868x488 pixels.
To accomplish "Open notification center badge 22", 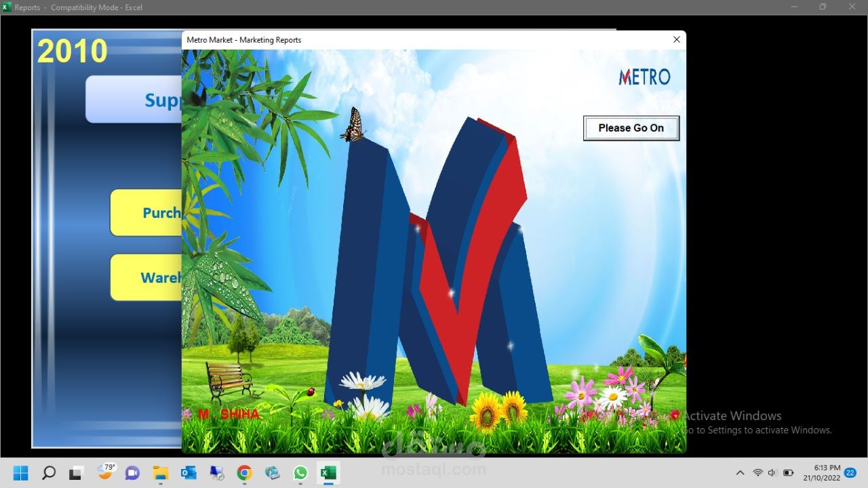I will pos(850,472).
